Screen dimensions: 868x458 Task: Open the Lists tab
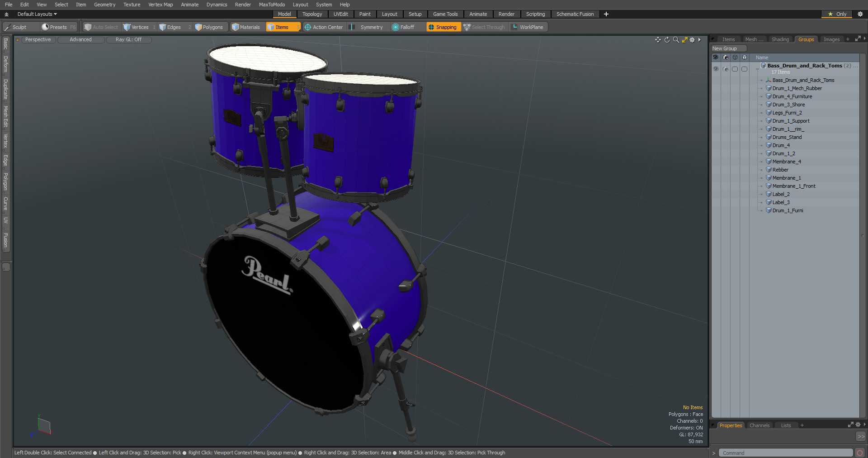coord(786,425)
